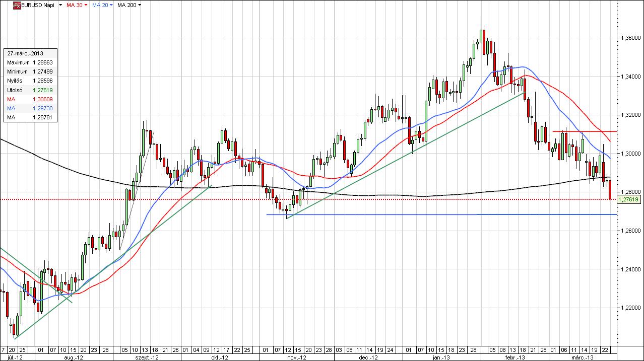The height and width of the screenshot is (361, 644).
Task: Click the aug.-12 month label
Action: [73, 357]
